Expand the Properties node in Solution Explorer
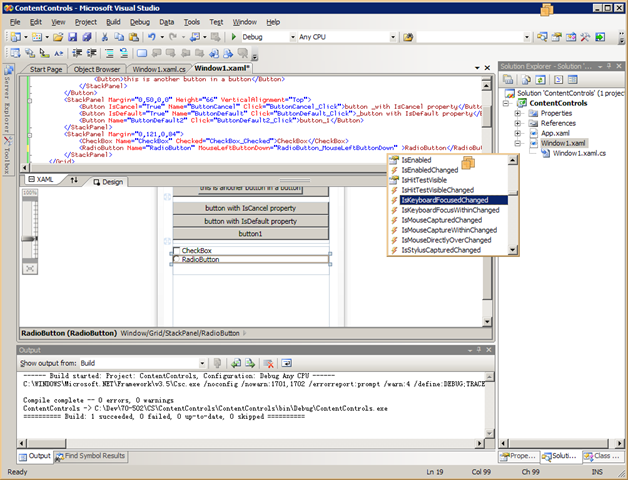 click(x=517, y=113)
